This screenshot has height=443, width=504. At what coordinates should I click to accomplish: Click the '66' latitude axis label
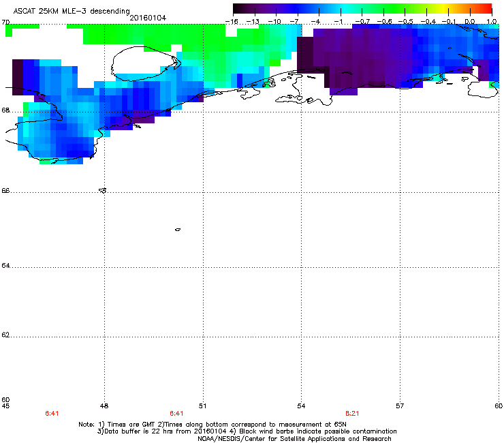tap(5, 191)
